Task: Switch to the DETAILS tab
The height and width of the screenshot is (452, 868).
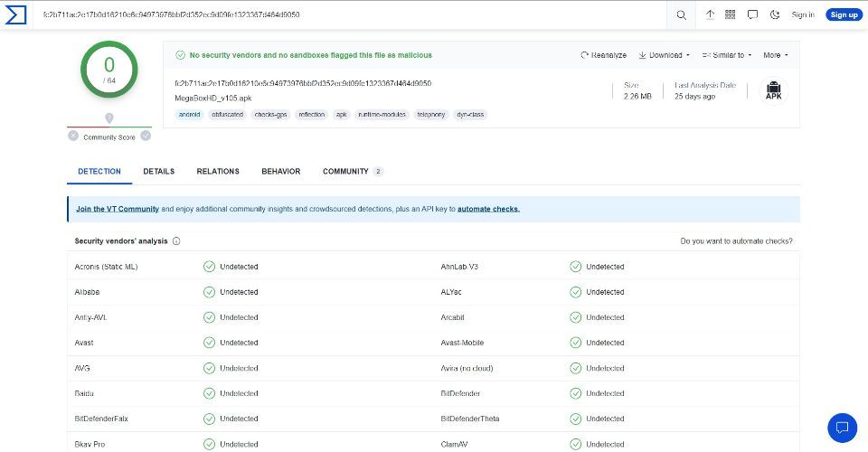Action: [159, 172]
